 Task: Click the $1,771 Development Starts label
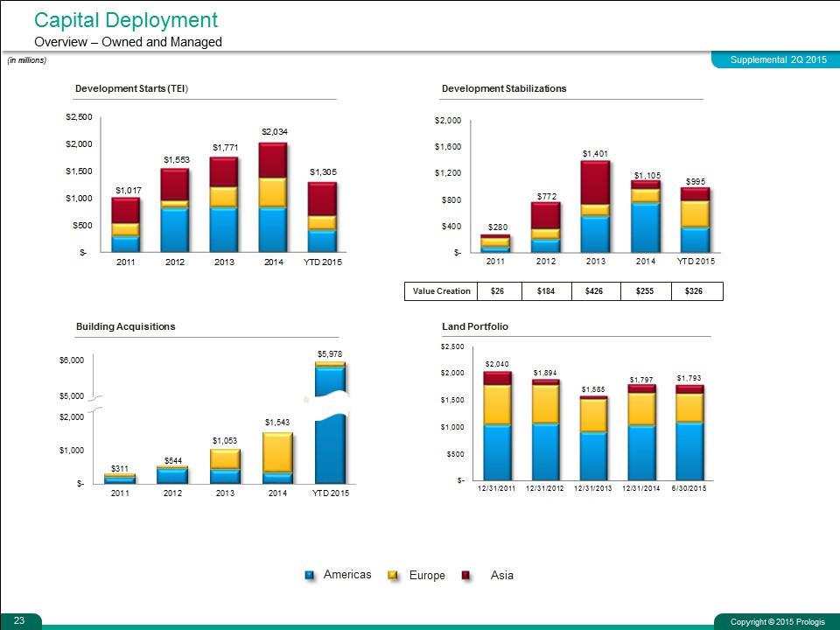pos(225,147)
